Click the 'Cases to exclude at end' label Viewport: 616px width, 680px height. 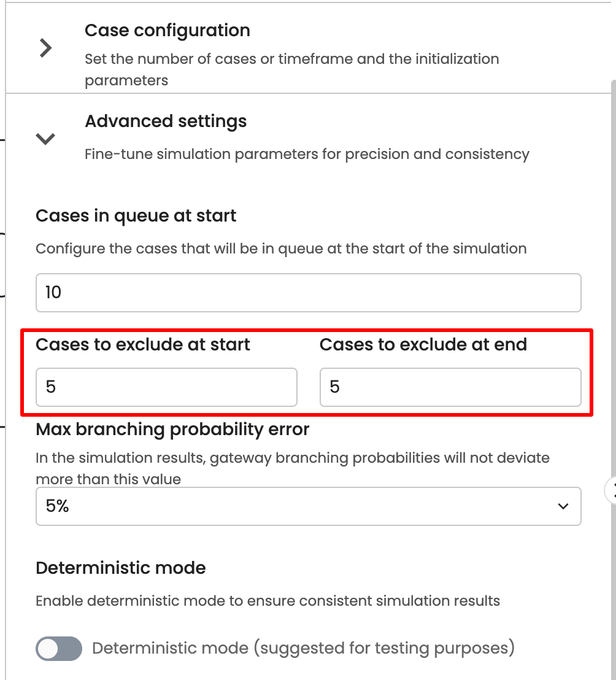coord(423,345)
